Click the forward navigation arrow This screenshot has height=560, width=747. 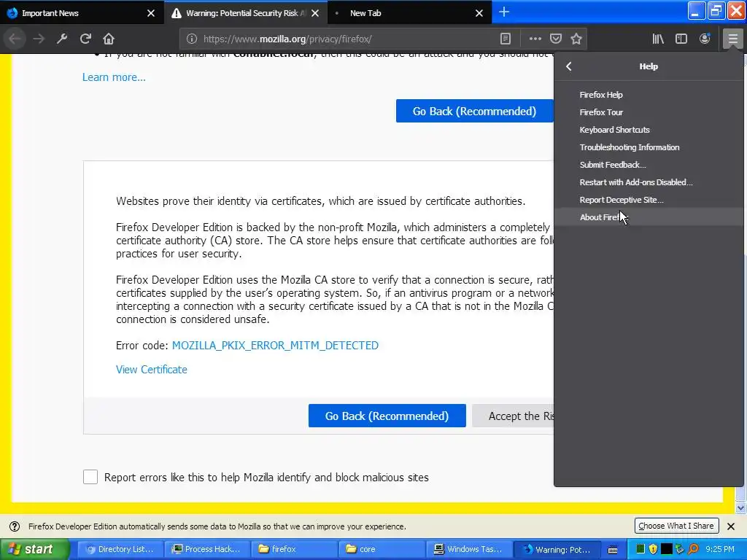pyautogui.click(x=39, y=39)
